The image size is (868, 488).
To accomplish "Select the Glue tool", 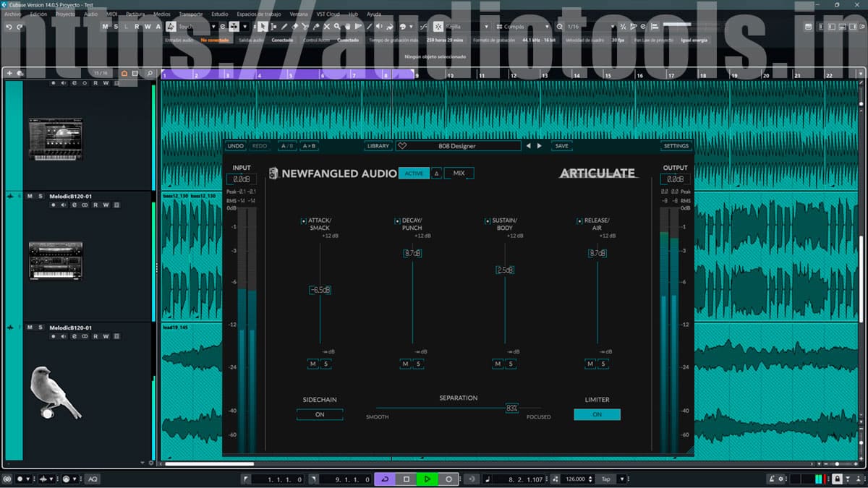I will (x=316, y=27).
